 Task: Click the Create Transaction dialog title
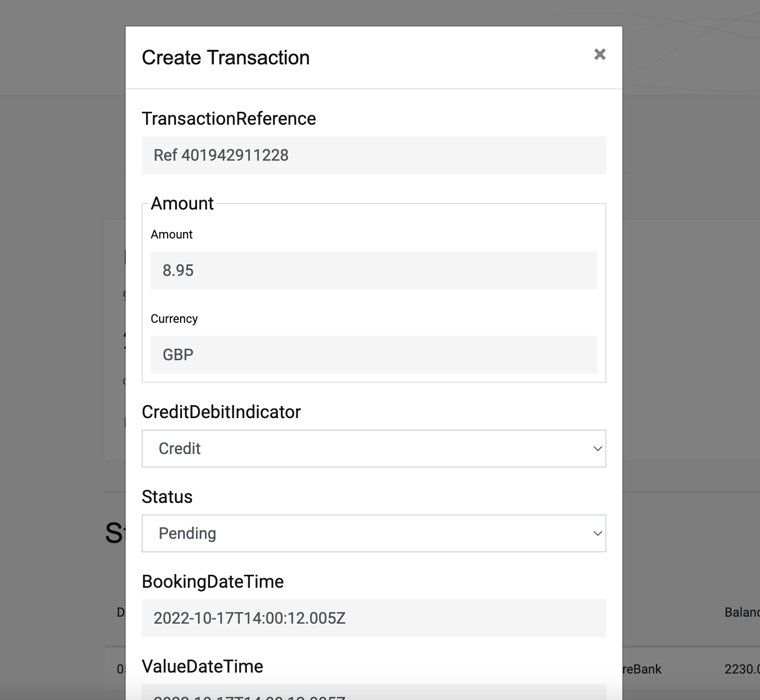[225, 57]
